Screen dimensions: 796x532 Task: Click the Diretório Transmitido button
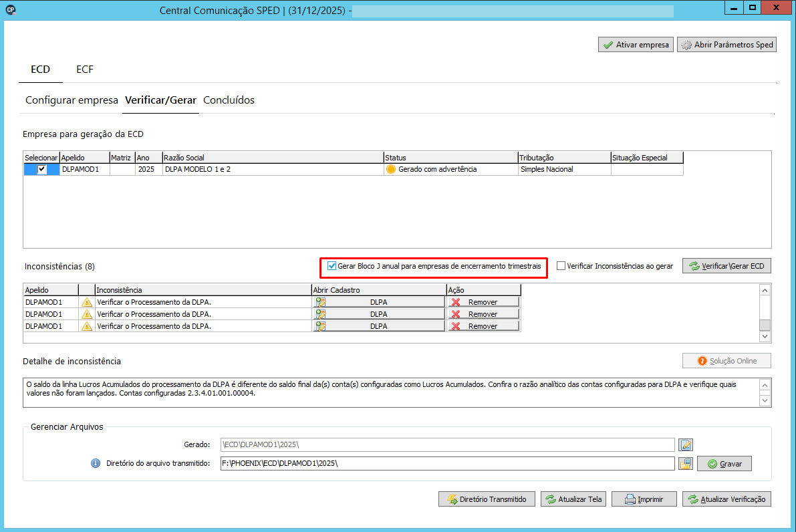pos(486,499)
